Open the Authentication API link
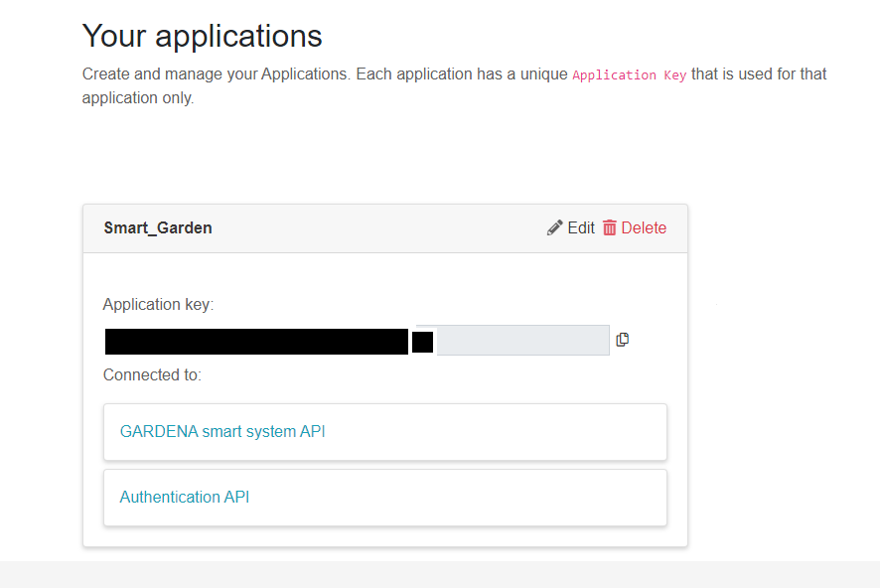 185,497
